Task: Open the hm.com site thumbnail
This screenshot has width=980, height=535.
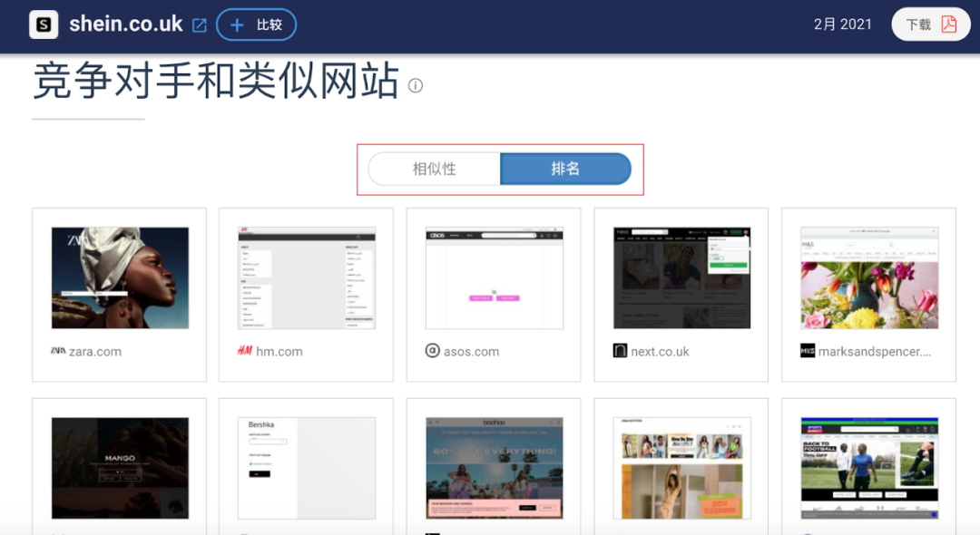Action: pos(307,277)
